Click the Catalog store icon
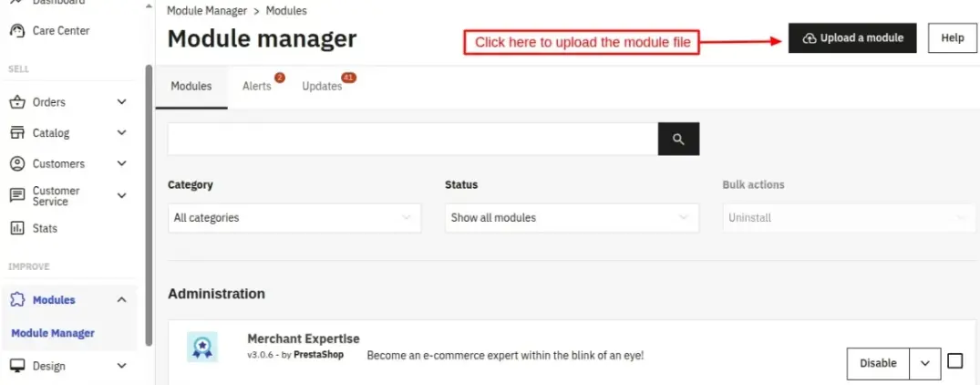This screenshot has height=385, width=980. [17, 132]
